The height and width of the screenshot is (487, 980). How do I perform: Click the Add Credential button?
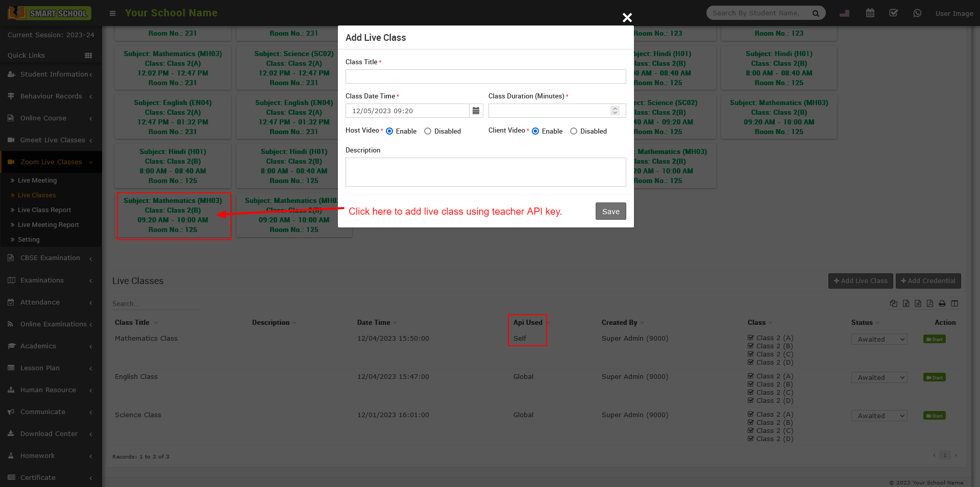928,280
